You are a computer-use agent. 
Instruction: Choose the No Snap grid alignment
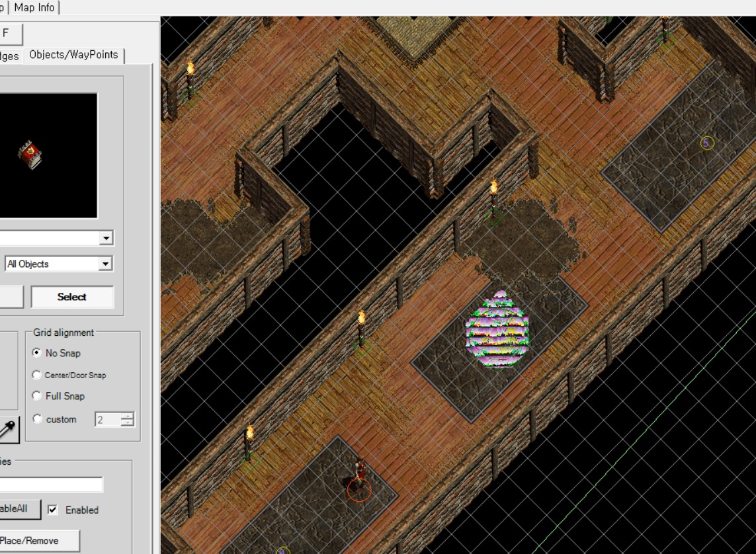coord(36,352)
